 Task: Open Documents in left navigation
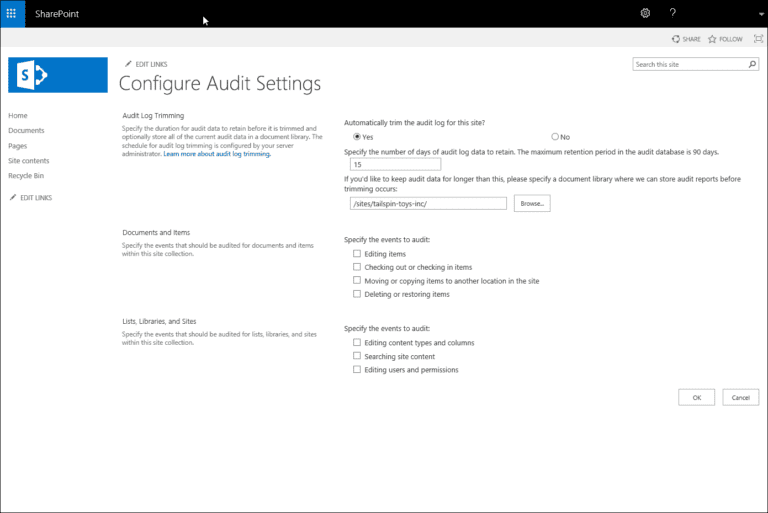26,130
